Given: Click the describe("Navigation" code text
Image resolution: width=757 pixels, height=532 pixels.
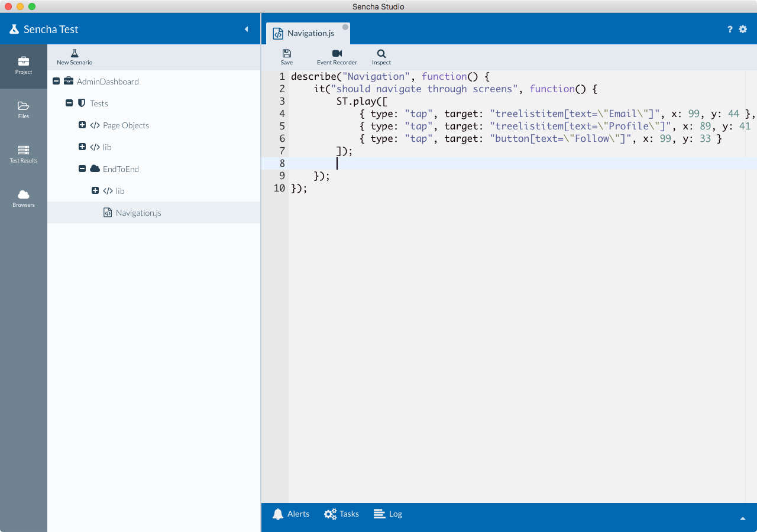Looking at the screenshot, I should [x=351, y=77].
